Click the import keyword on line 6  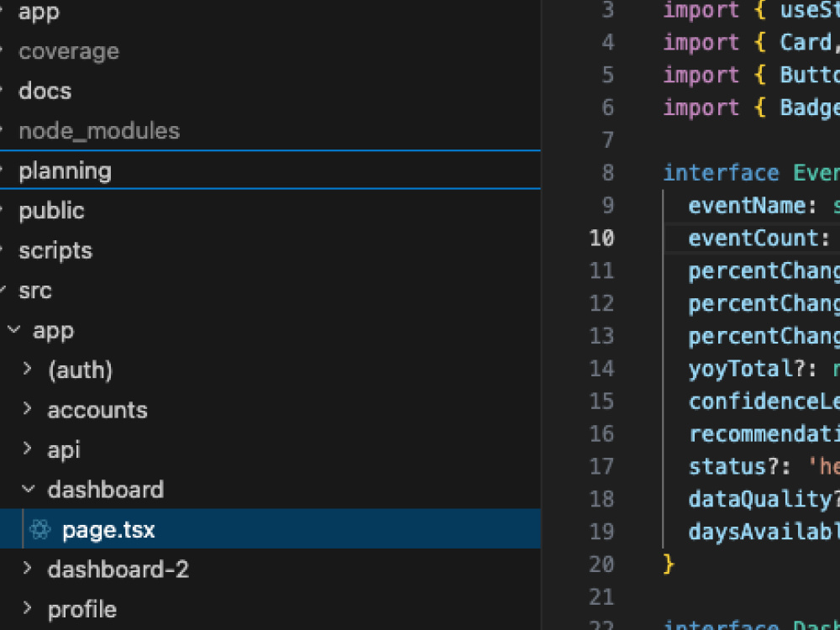[x=701, y=108]
